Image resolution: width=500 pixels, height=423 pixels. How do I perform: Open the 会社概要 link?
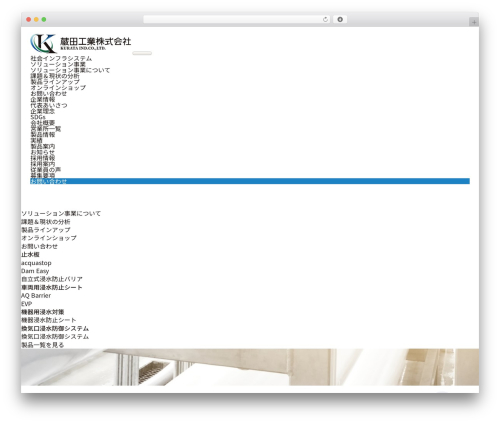point(43,123)
